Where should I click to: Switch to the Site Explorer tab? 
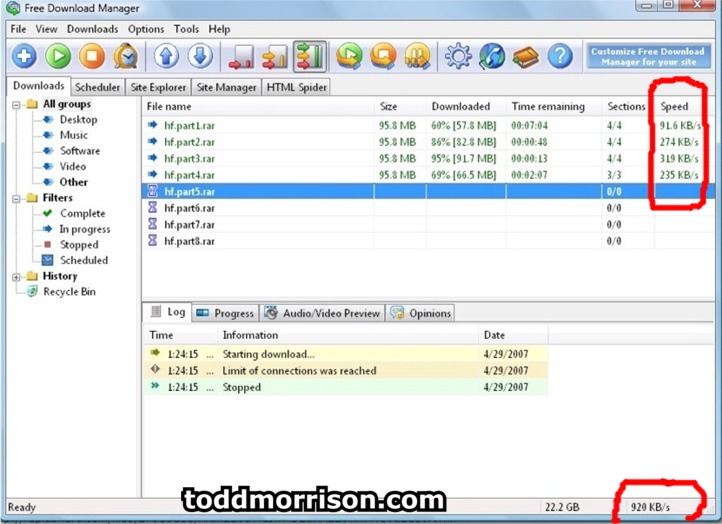158,87
